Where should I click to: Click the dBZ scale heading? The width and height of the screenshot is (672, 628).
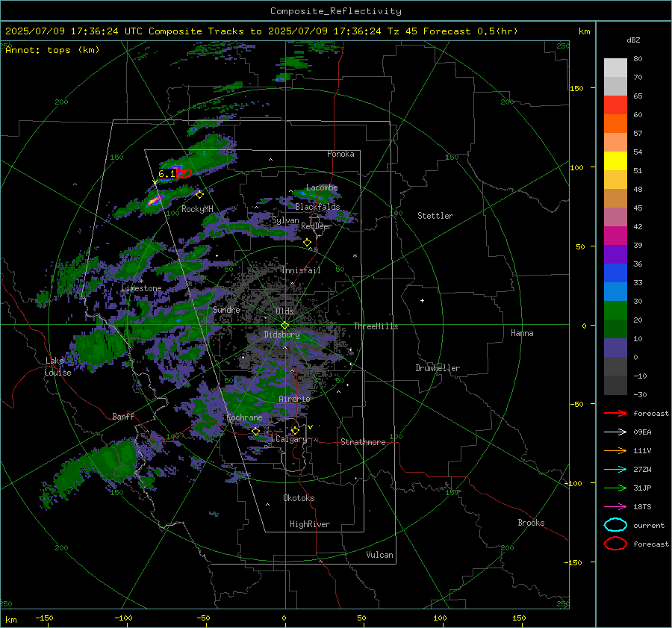point(633,40)
